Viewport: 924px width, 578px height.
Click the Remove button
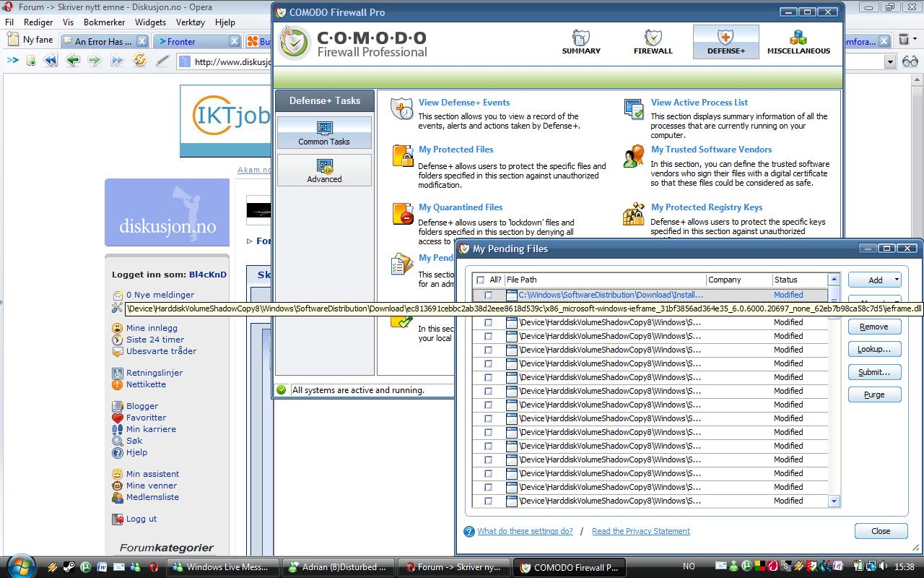(874, 327)
